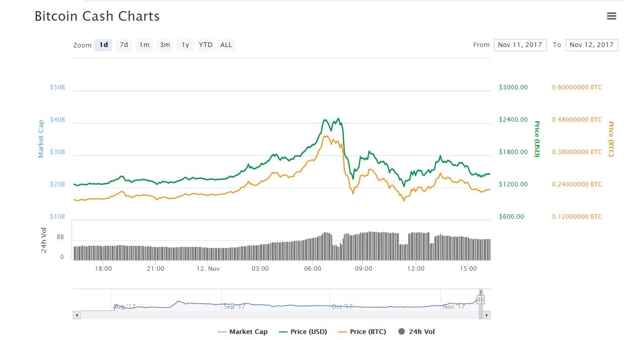Screen dimensions: 644x340
Task: Click the Bitcoin Cash Charts heading
Action: 97,16
